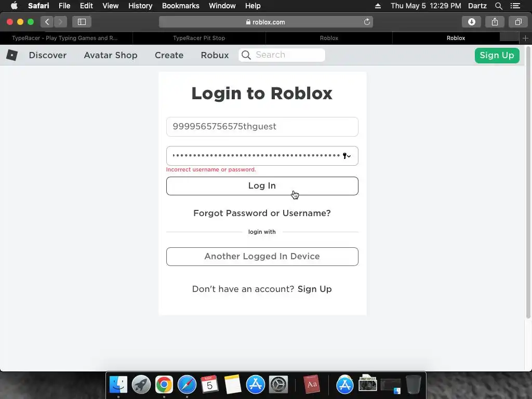Open Spotlight search in menu bar
Image resolution: width=532 pixels, height=399 pixels.
tap(498, 6)
